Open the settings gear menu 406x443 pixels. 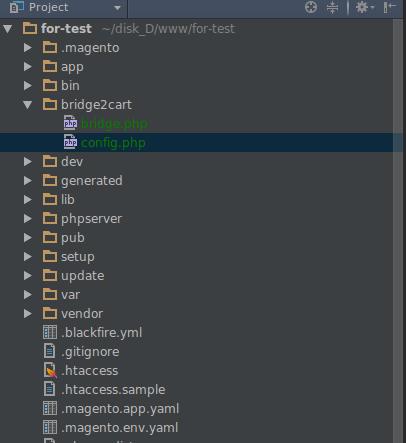(x=365, y=7)
